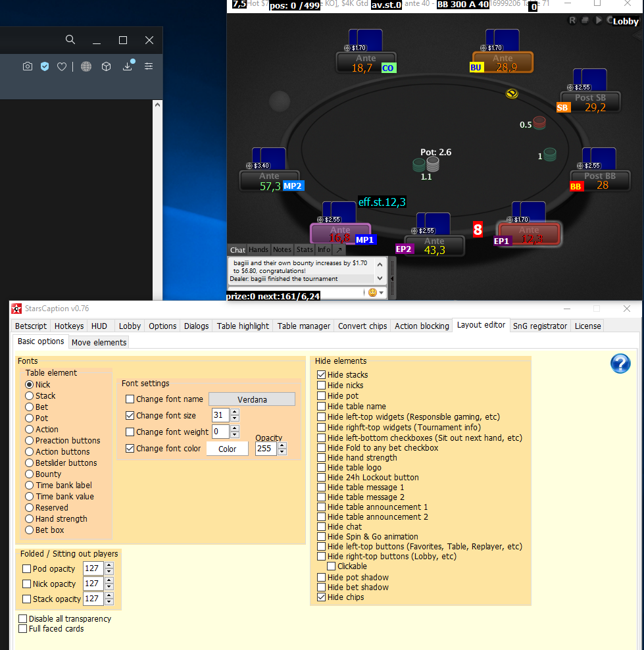
Task: Open the emoji dropdown arrow in chat
Action: pos(382,293)
